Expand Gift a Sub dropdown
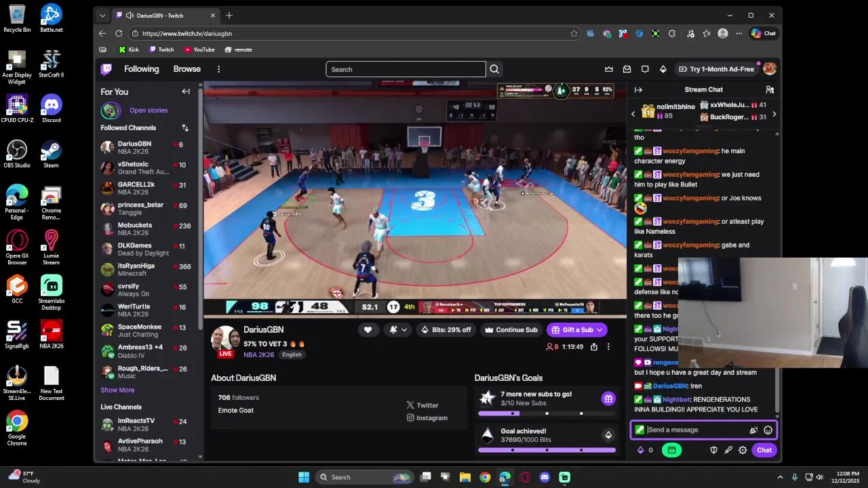This screenshot has height=488, width=868. pyautogui.click(x=599, y=330)
